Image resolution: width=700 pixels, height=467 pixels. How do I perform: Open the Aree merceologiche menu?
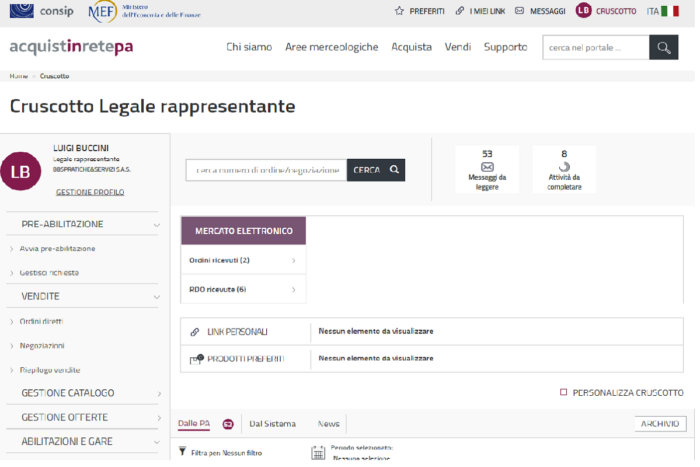click(331, 47)
